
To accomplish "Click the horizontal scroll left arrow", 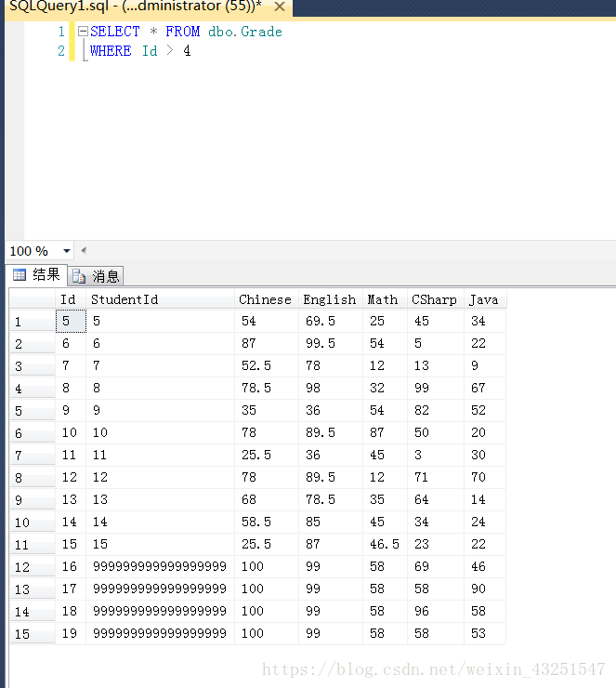I will (x=84, y=250).
